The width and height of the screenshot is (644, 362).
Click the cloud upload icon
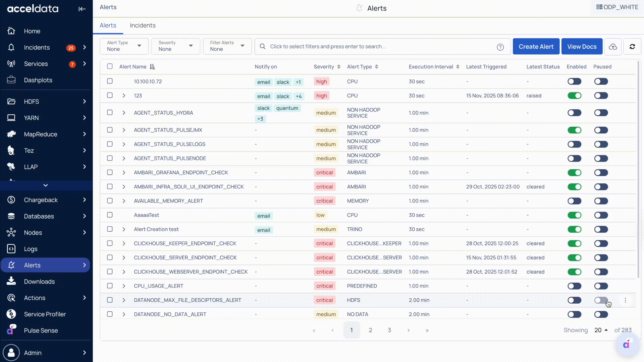pos(613,47)
